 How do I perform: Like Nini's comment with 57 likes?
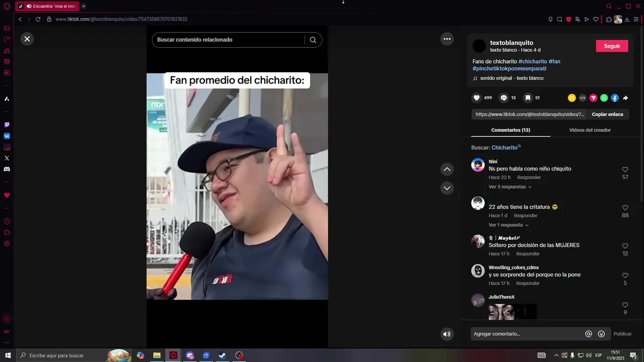[x=625, y=169]
